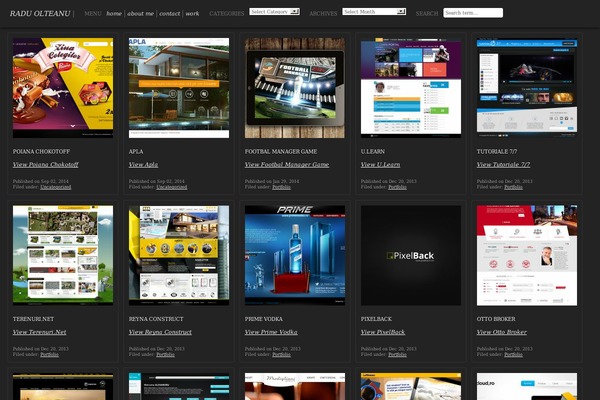Click Uncategorized under Poiana Chokotoff
The width and height of the screenshot is (600, 400).
coord(55,187)
